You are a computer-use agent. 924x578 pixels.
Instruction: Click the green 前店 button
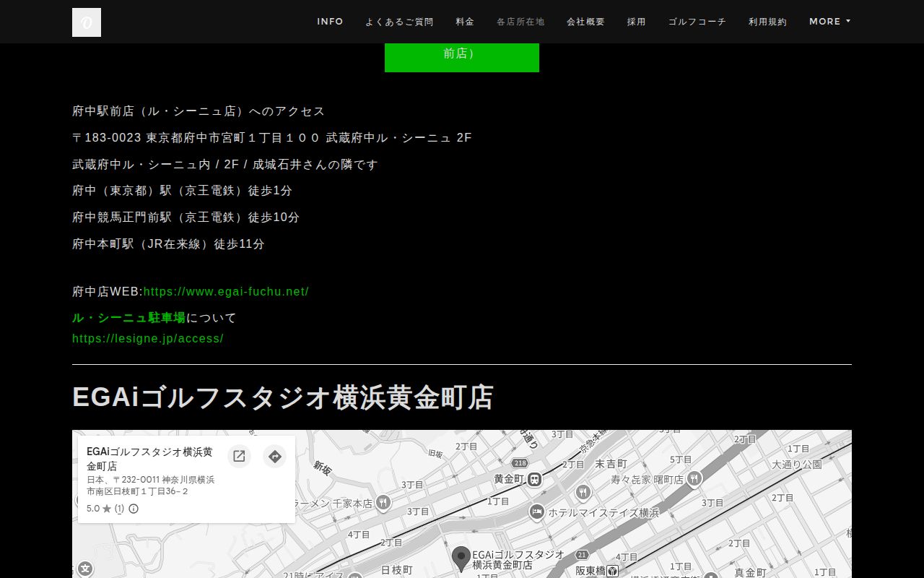coord(462,57)
